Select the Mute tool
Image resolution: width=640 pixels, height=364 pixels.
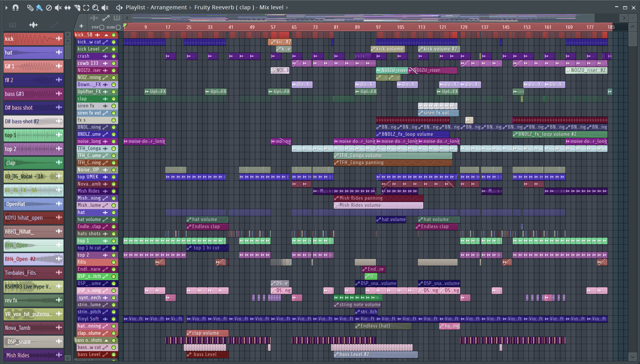(x=58, y=8)
